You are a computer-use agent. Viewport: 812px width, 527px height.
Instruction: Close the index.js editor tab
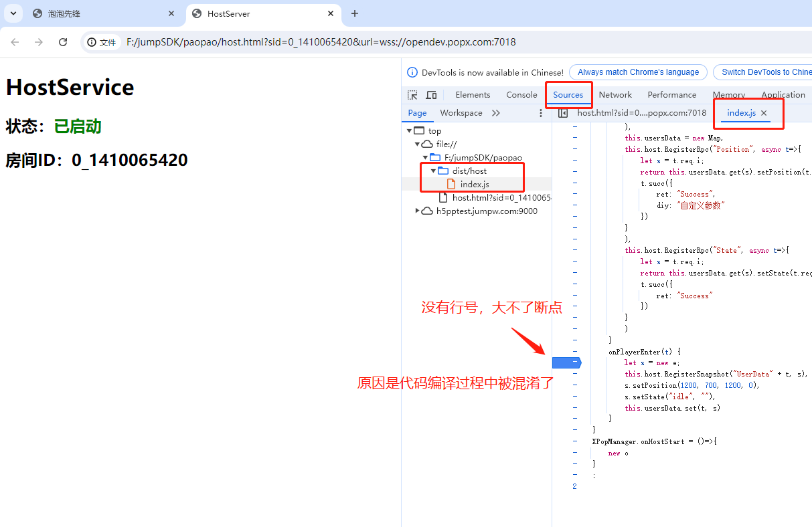764,113
